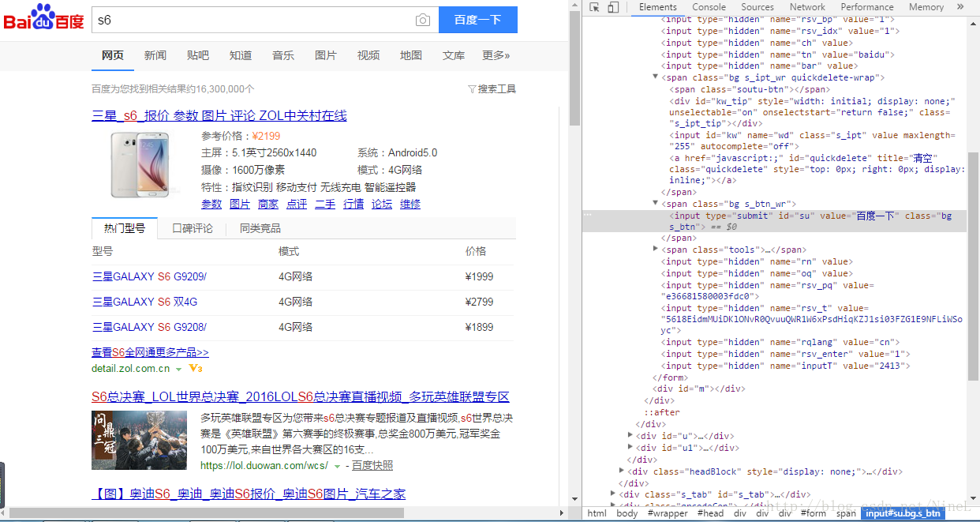
Task: Toggle device toolbar icon in DevTools
Action: 614,7
